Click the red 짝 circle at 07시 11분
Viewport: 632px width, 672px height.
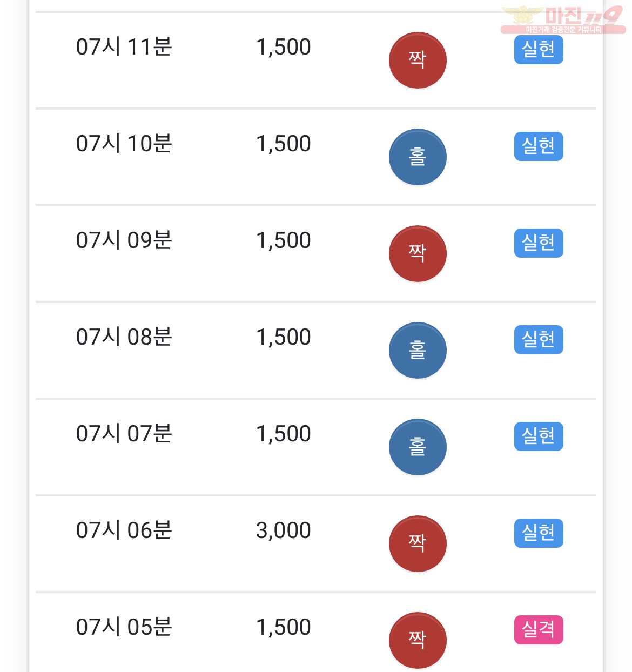[418, 60]
